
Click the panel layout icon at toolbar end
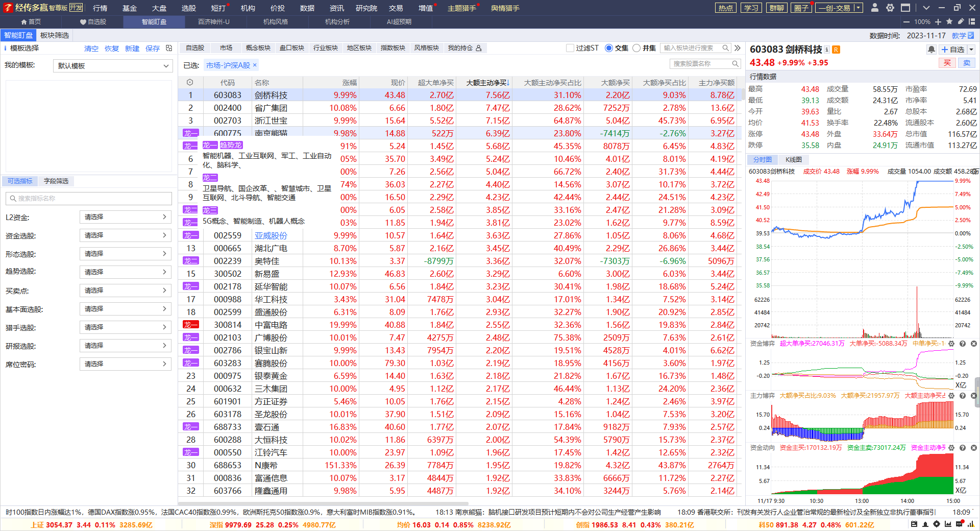(x=971, y=21)
